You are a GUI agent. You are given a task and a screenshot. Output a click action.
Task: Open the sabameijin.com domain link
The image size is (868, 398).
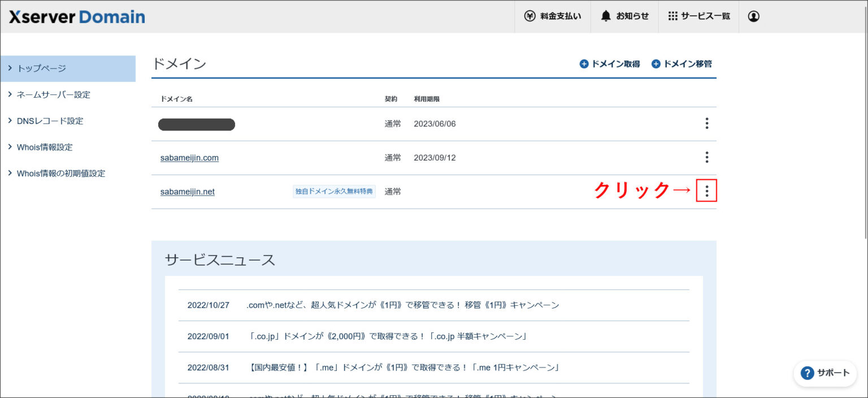pyautogui.click(x=189, y=157)
